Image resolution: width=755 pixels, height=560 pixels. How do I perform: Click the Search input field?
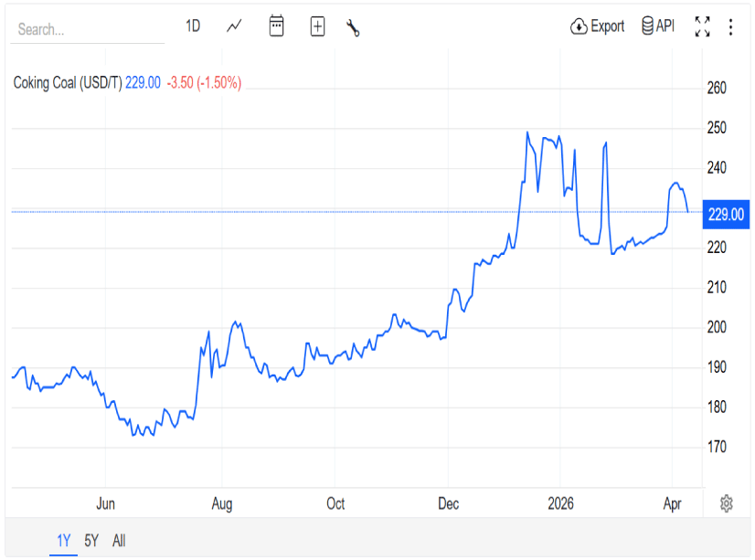[87, 29]
